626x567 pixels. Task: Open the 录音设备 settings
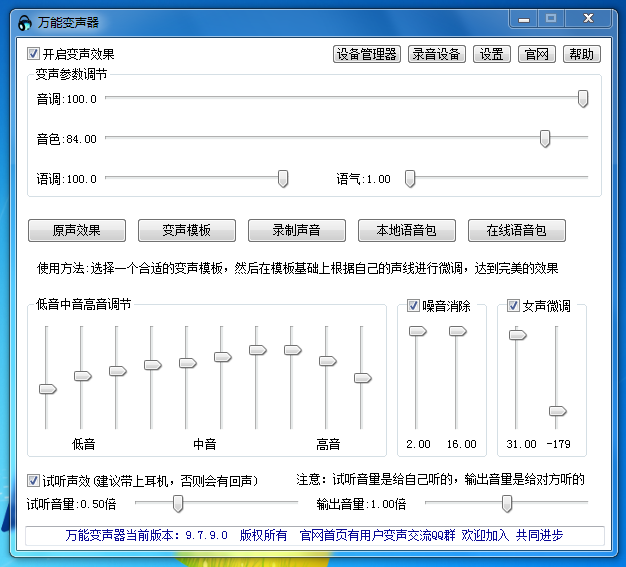pyautogui.click(x=437, y=54)
